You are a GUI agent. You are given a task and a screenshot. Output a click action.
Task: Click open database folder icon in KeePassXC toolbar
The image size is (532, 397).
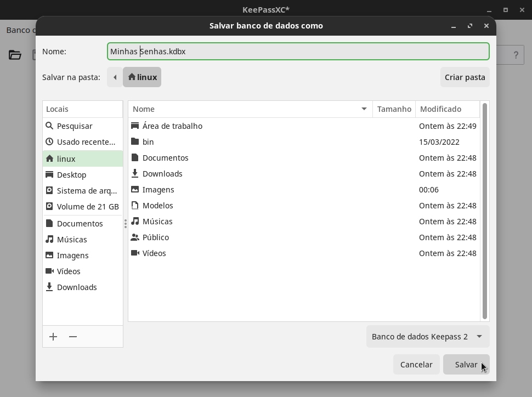click(x=15, y=55)
